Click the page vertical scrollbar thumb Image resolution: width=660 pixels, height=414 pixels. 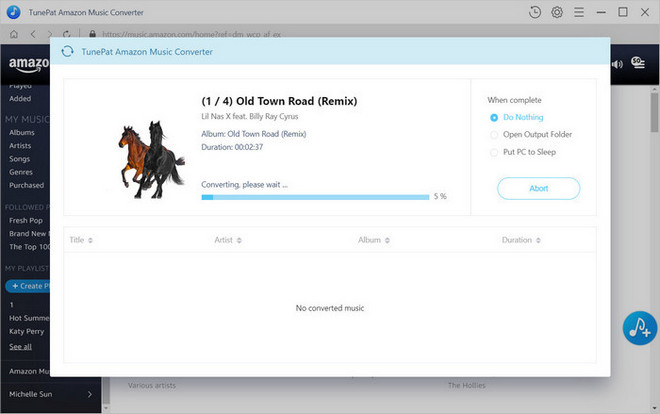655,112
